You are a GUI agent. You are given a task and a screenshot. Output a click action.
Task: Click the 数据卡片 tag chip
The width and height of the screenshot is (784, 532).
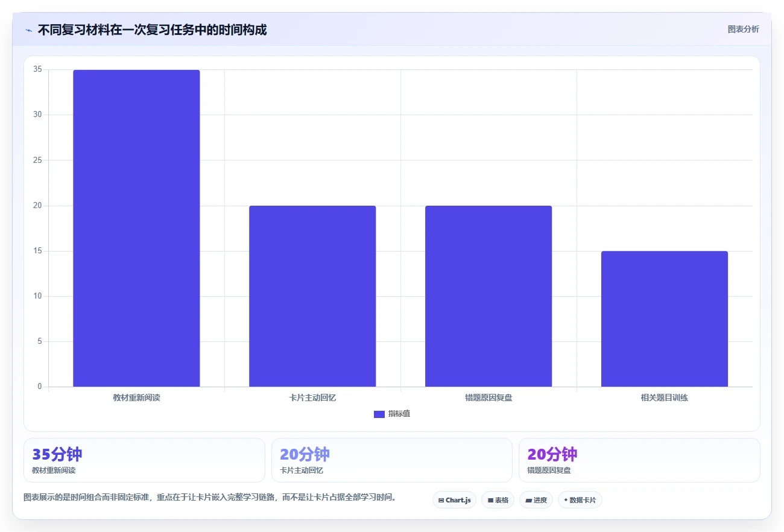580,500
